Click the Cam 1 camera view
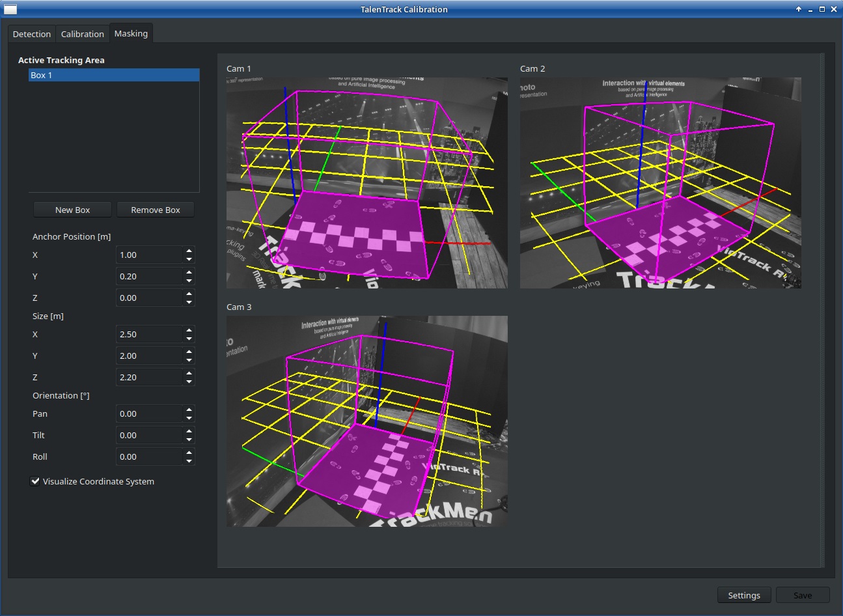Screen dimensions: 843x616 [x=366, y=183]
